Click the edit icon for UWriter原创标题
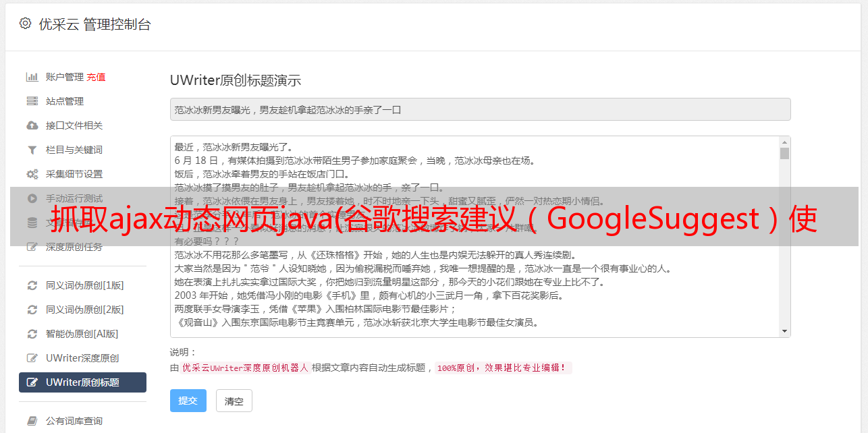This screenshot has width=868, height=433. pyautogui.click(x=32, y=382)
